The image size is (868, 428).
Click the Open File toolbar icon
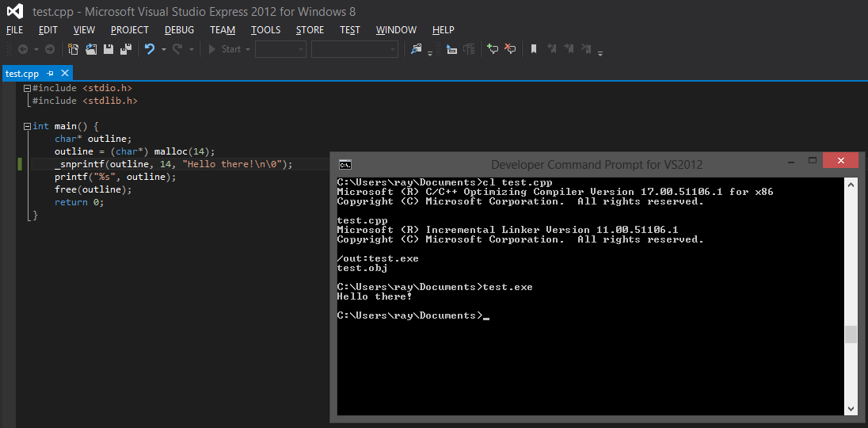coord(91,49)
